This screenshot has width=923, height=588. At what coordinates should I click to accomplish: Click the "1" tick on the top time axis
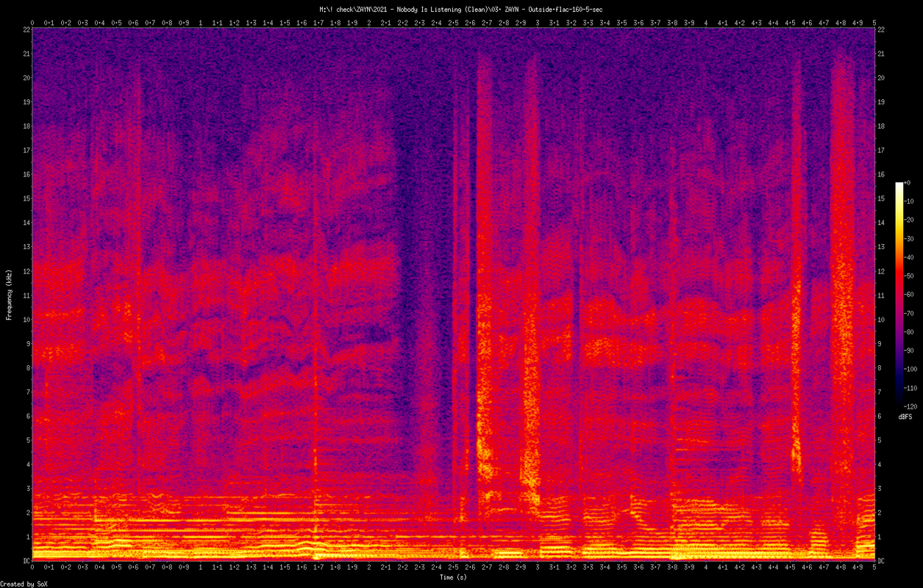(x=201, y=23)
